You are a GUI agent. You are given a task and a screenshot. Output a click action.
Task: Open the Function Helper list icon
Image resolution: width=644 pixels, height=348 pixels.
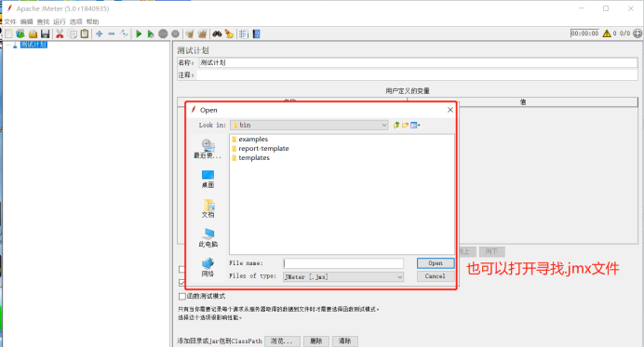(244, 33)
